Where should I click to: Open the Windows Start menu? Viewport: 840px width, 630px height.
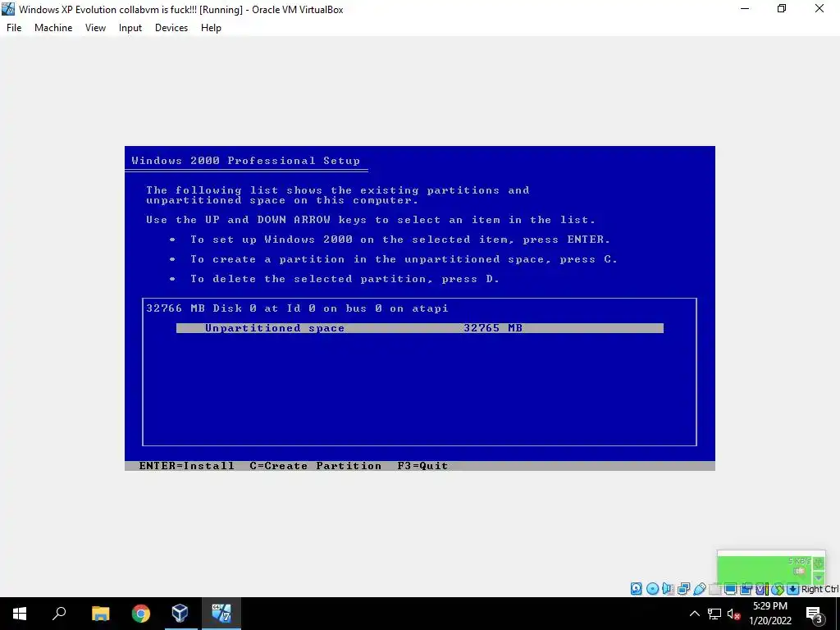pos(20,614)
